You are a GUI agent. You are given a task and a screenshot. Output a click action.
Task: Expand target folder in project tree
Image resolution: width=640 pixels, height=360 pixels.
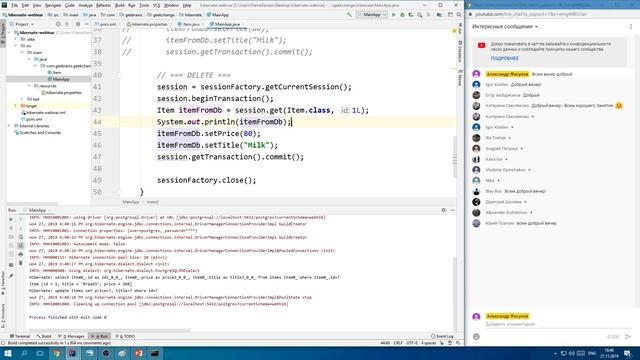[x=16, y=106]
